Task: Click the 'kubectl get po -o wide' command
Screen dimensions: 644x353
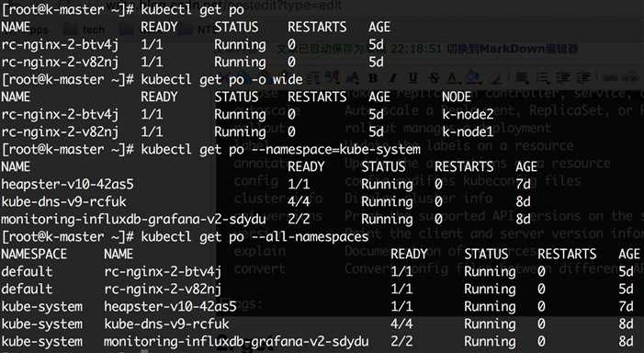Action: (221, 79)
